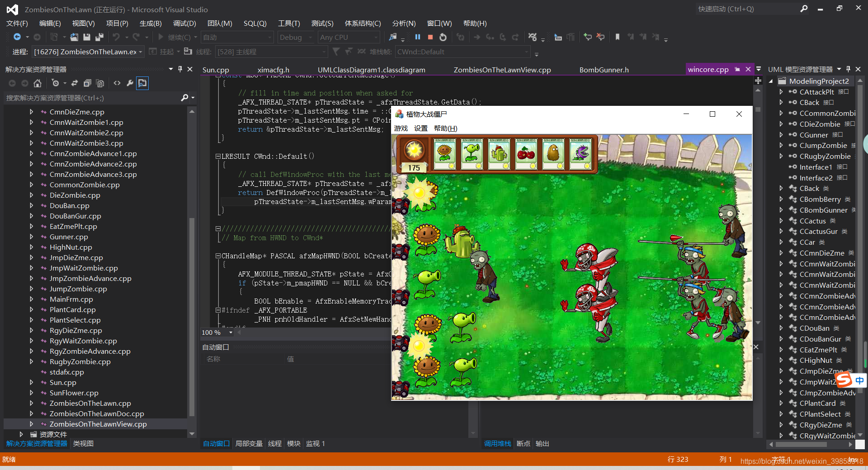The height and width of the screenshot is (470, 868).
Task: Open the 生成(B) menu
Action: (x=151, y=23)
